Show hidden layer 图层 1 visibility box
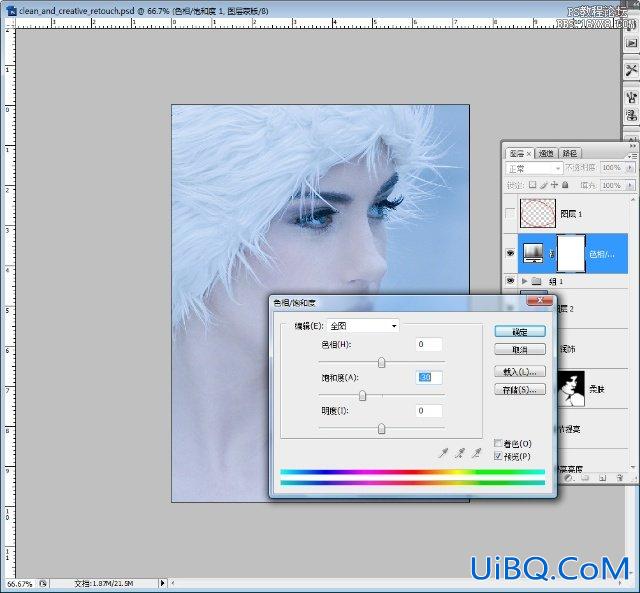The height and width of the screenshot is (593, 640). click(510, 213)
